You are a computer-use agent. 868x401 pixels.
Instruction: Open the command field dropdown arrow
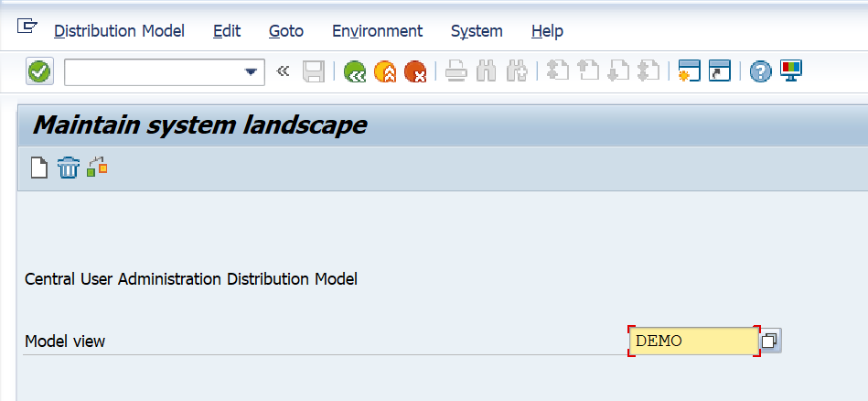tap(251, 72)
